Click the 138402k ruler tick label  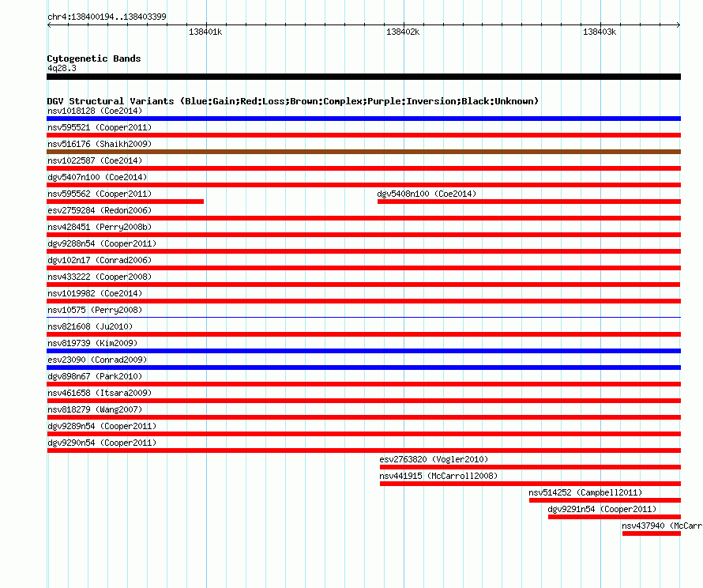coord(403,32)
